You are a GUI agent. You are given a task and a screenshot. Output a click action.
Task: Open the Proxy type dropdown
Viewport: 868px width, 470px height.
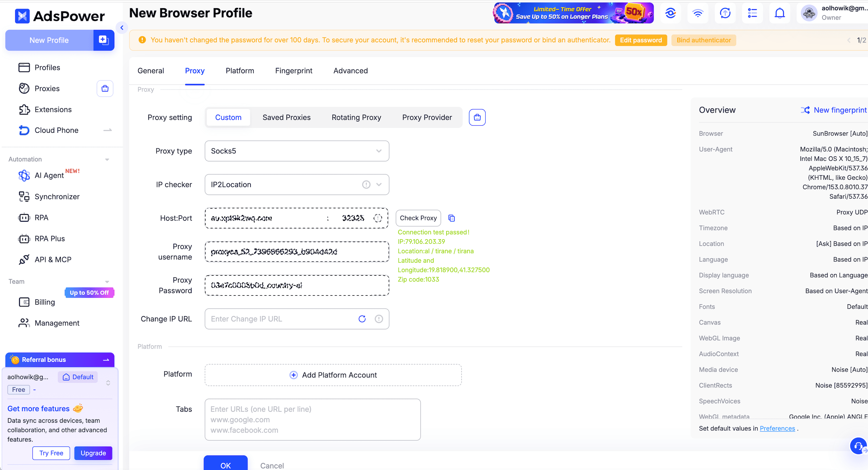coord(297,151)
